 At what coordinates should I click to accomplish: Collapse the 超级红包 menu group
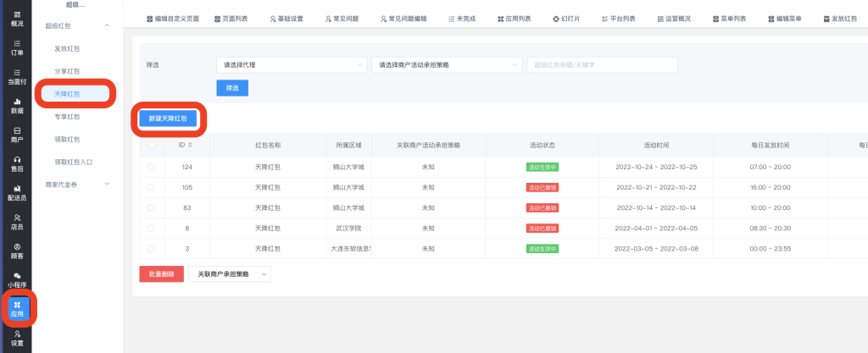[107, 26]
